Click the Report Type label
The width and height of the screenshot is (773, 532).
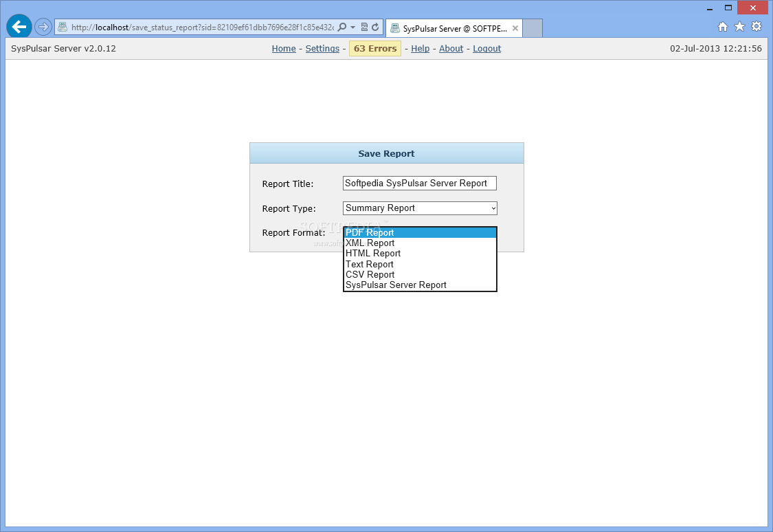(289, 208)
